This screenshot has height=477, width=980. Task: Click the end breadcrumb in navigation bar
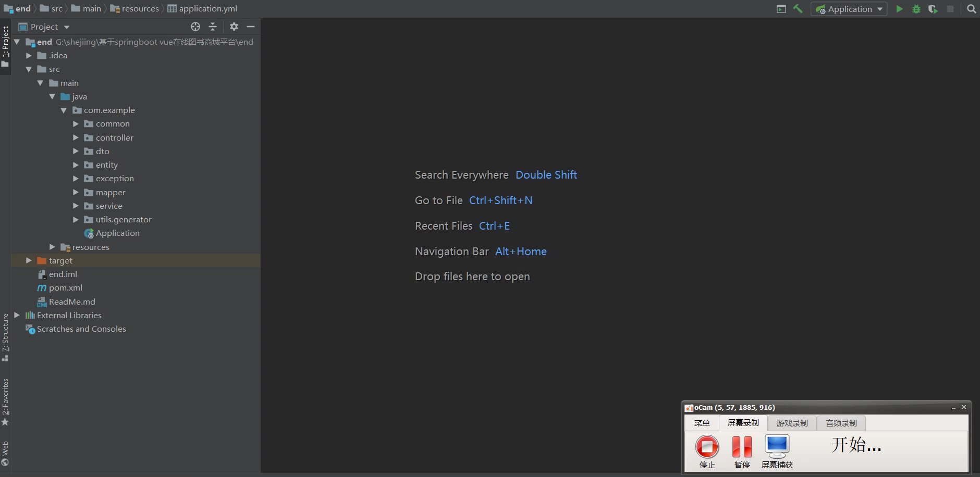pyautogui.click(x=17, y=8)
